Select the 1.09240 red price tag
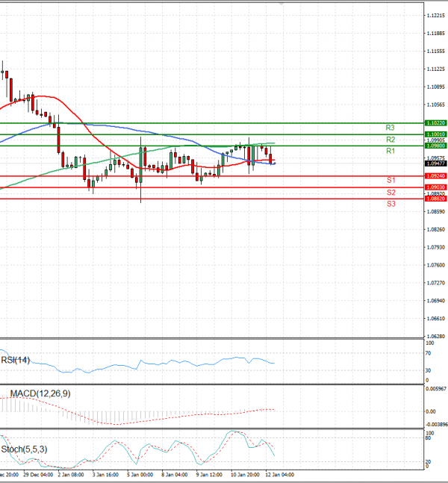Viewport: 448px width, 483px height. click(435, 176)
